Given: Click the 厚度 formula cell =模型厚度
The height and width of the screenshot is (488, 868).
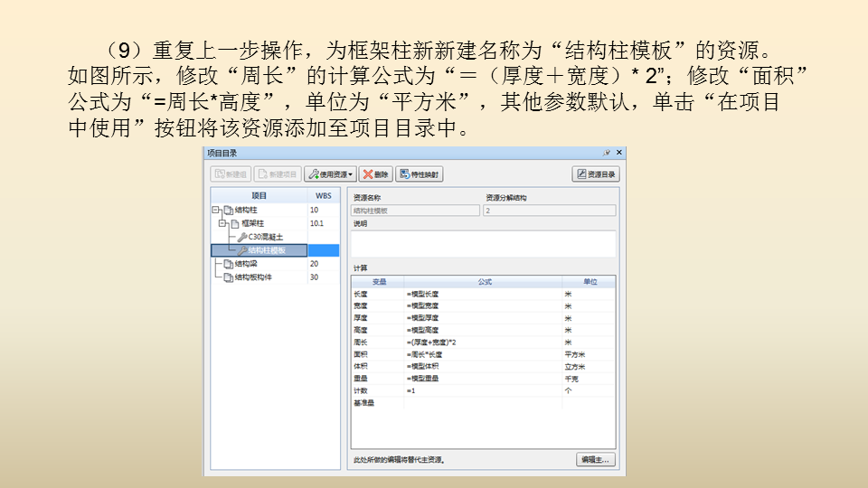Looking at the screenshot, I should [x=483, y=318].
